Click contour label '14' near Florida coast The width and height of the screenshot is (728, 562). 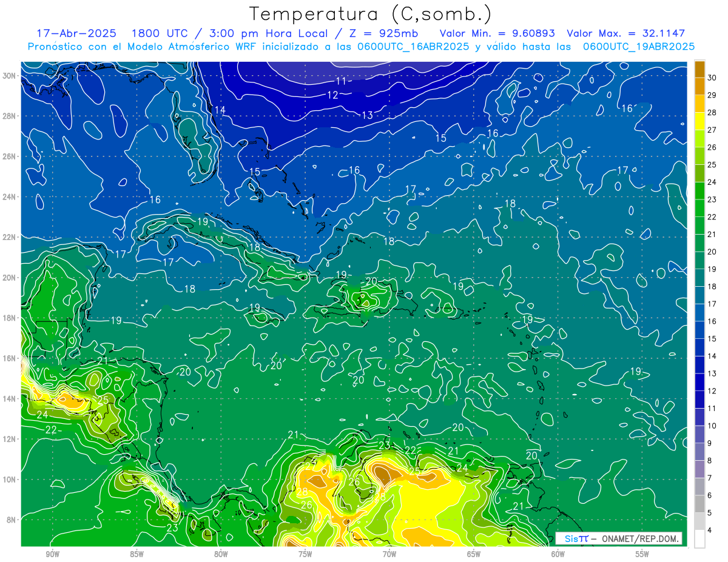[220, 110]
